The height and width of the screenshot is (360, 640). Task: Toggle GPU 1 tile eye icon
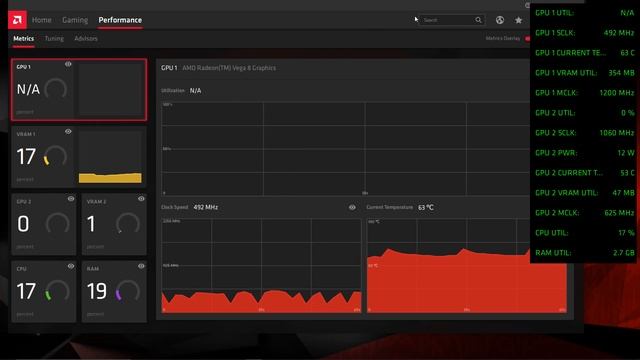click(68, 64)
